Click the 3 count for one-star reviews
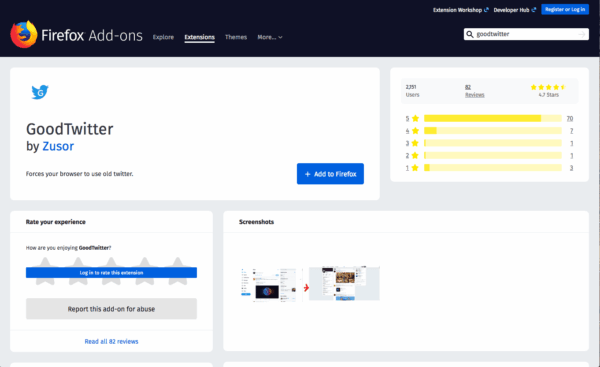The height and width of the screenshot is (367, 600). tap(571, 168)
